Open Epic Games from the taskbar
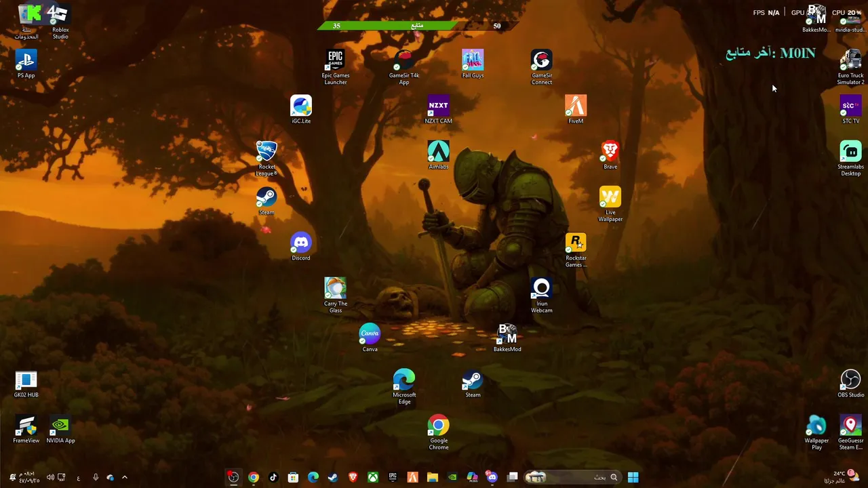 coord(393,477)
